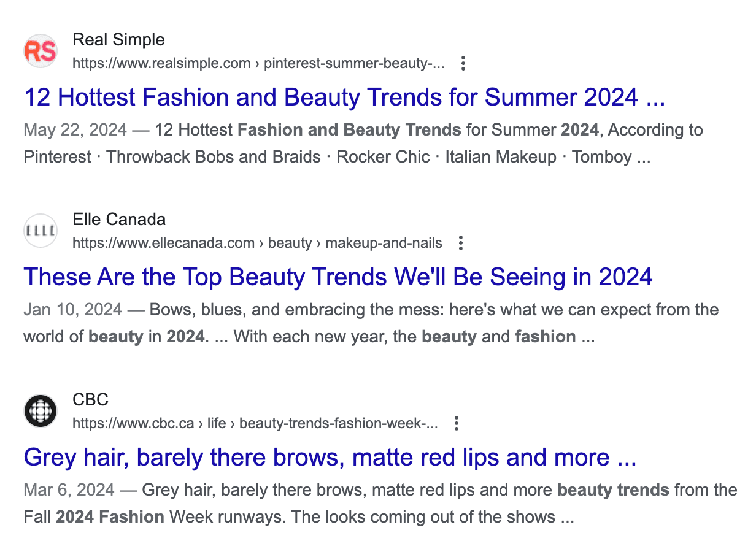Click the Real Simple site favicon
The image size is (756, 541).
(x=40, y=51)
